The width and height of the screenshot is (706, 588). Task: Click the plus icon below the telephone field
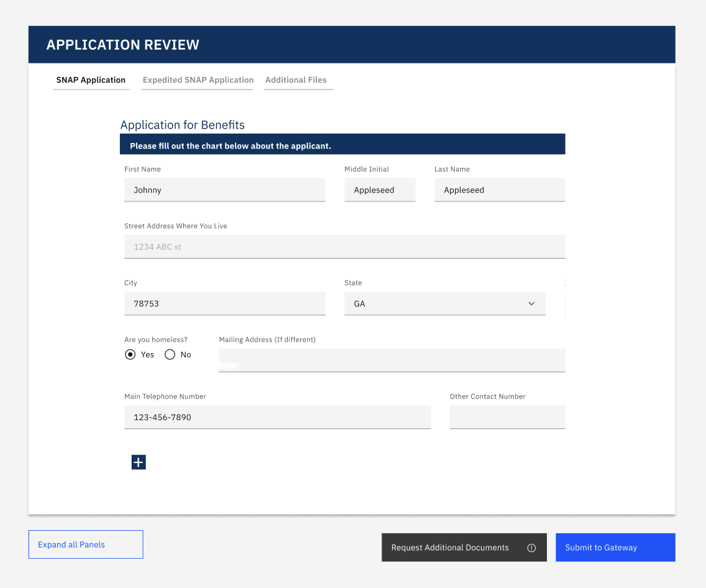[139, 462]
